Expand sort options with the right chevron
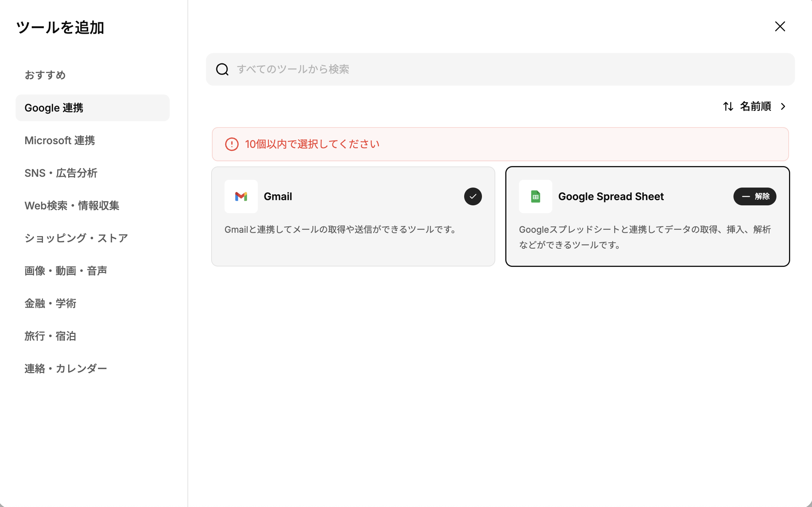 (783, 107)
